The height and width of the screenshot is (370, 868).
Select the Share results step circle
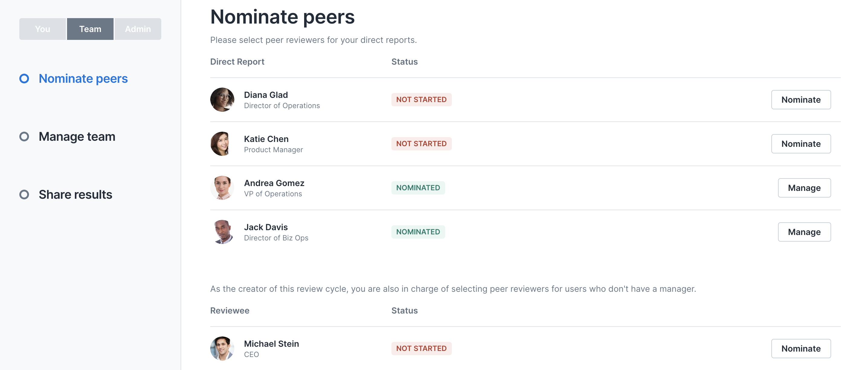[x=24, y=195]
